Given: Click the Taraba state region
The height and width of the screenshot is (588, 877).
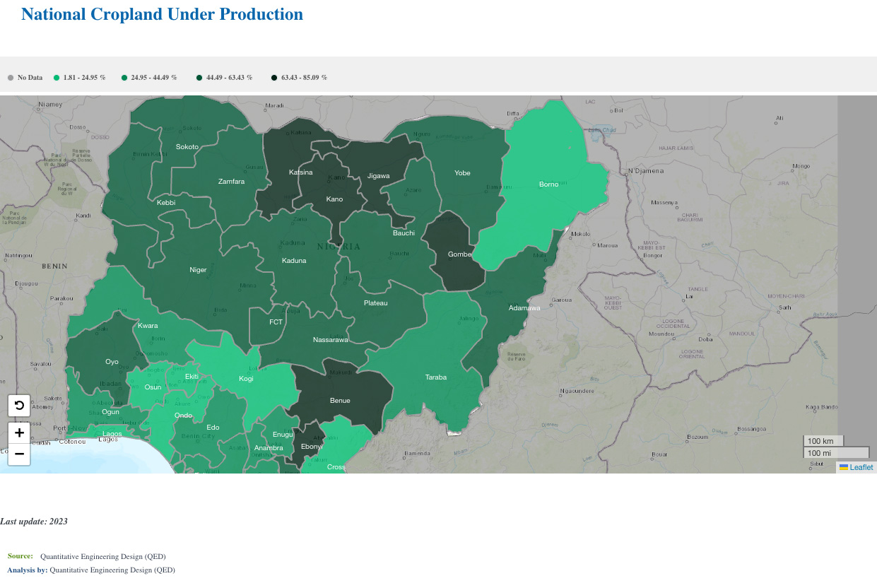Looking at the screenshot, I should (x=436, y=377).
